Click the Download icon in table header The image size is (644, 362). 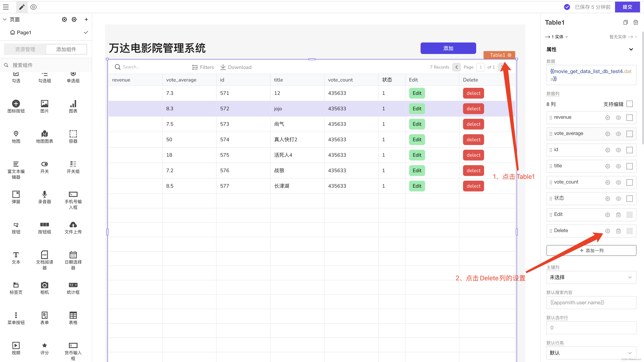(223, 67)
